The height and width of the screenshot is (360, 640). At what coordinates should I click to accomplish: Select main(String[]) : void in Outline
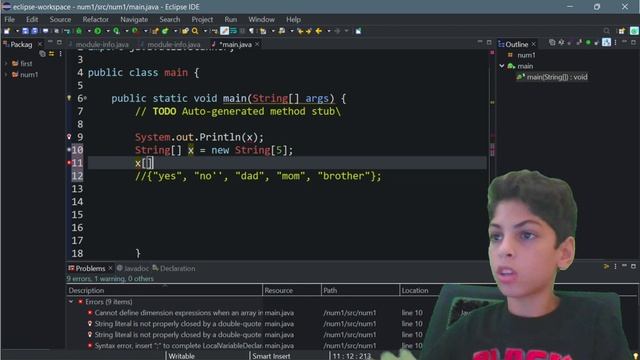click(x=552, y=77)
